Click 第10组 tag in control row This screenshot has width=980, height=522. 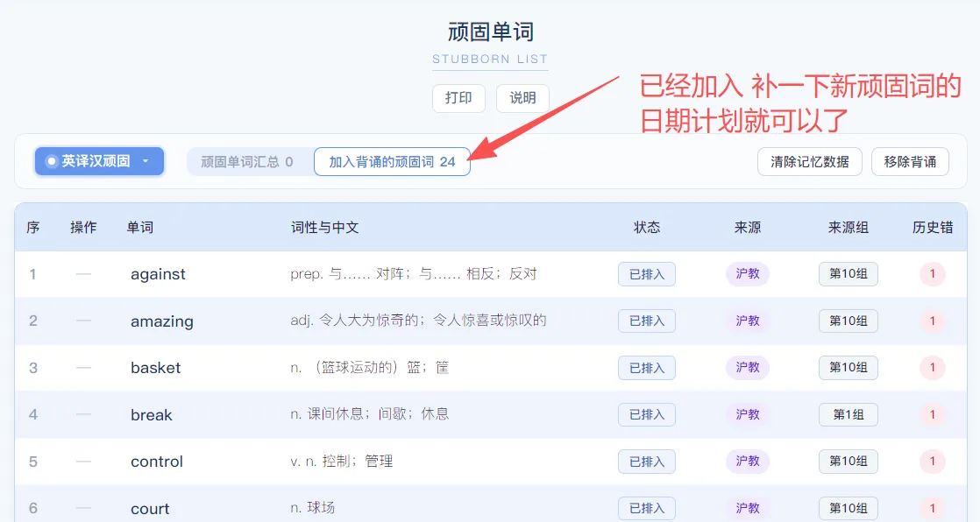pyautogui.click(x=849, y=461)
